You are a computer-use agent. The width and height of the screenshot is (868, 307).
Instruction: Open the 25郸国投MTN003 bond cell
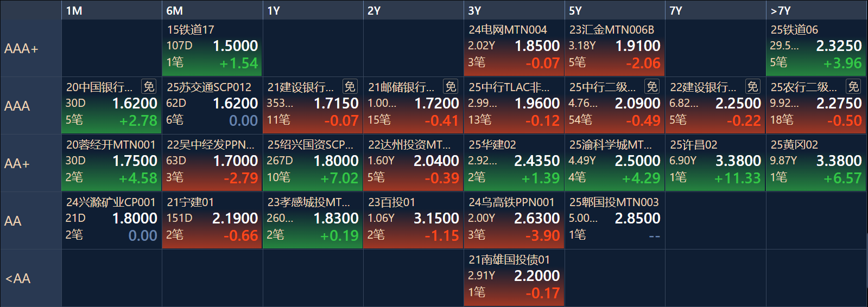point(614,221)
